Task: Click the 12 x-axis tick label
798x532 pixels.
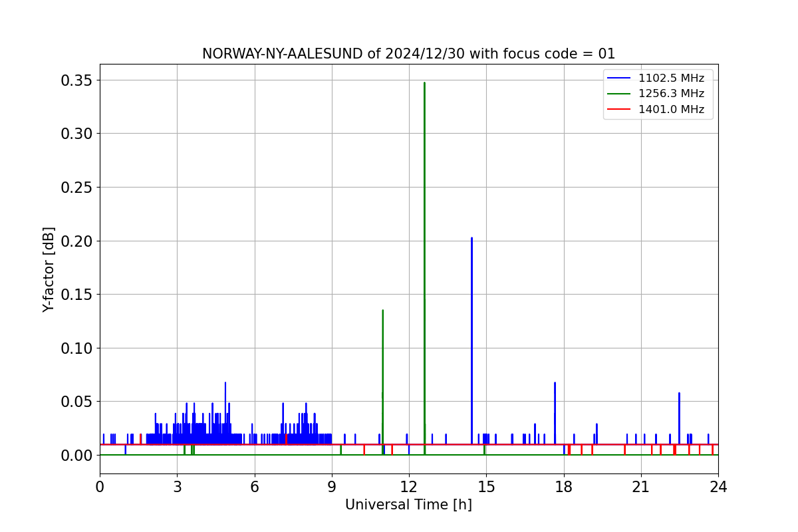Action: (x=409, y=487)
